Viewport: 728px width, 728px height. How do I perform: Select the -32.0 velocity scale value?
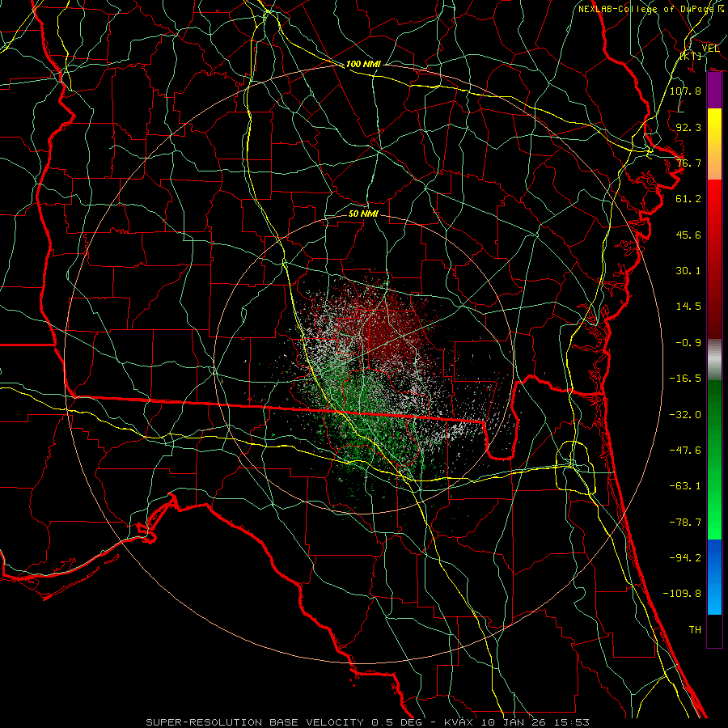coord(685,415)
